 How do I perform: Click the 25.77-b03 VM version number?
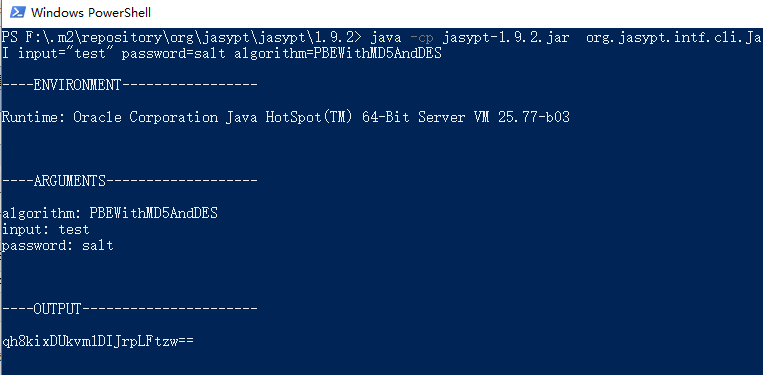[x=533, y=117]
